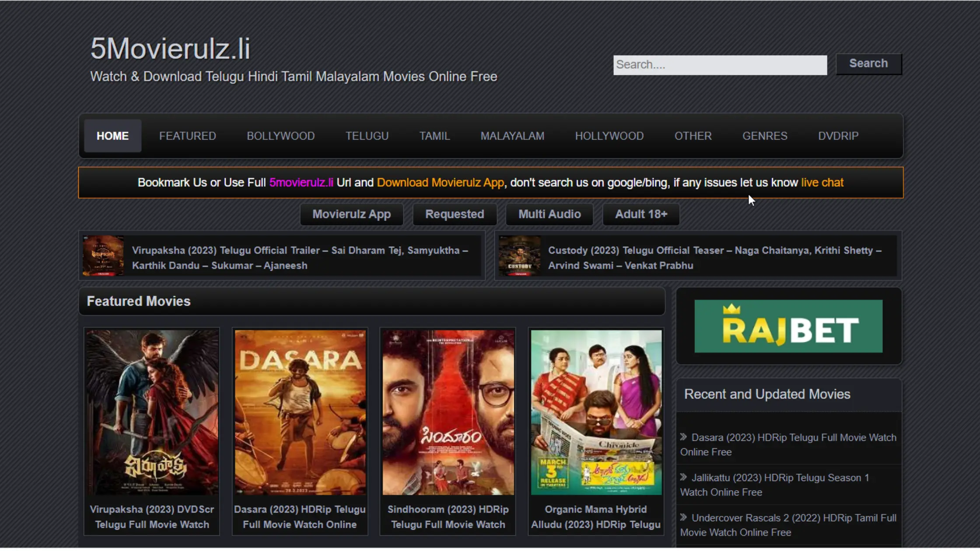980x551 pixels.
Task: Click the Adult 18+ button
Action: pos(641,214)
